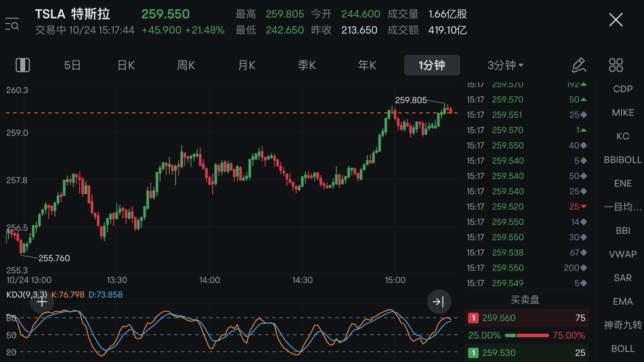Image resolution: width=644 pixels, height=362 pixels.
Task: Jump to latest candle arrow button
Action: click(x=439, y=302)
